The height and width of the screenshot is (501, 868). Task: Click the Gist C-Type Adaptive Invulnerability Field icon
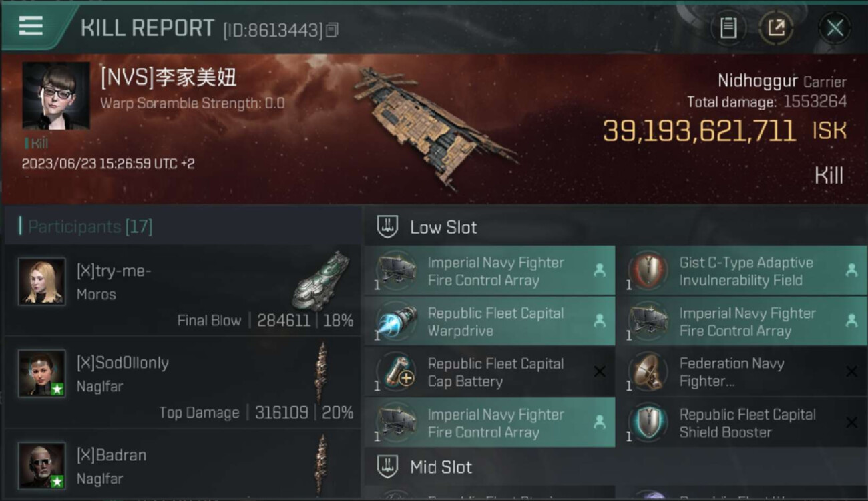pyautogui.click(x=648, y=271)
